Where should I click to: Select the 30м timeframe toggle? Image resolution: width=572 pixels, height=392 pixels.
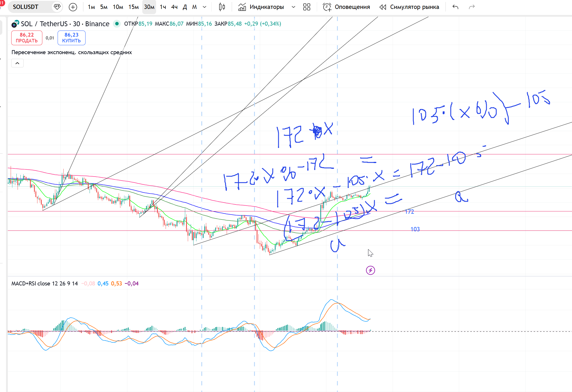point(149,7)
